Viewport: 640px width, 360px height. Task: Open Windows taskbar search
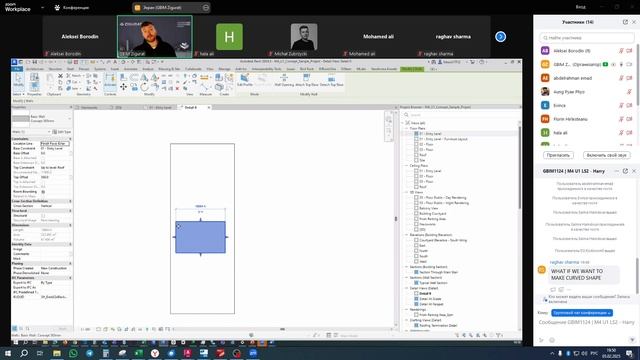tap(24, 353)
